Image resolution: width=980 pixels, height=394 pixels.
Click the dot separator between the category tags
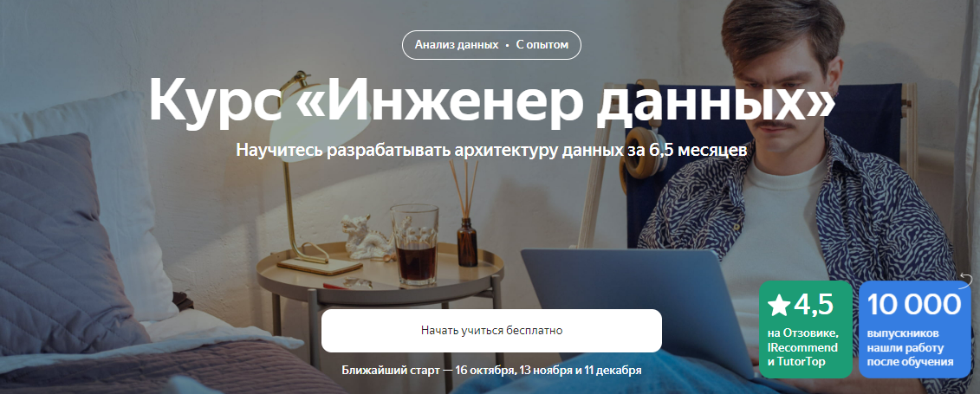tap(508, 45)
